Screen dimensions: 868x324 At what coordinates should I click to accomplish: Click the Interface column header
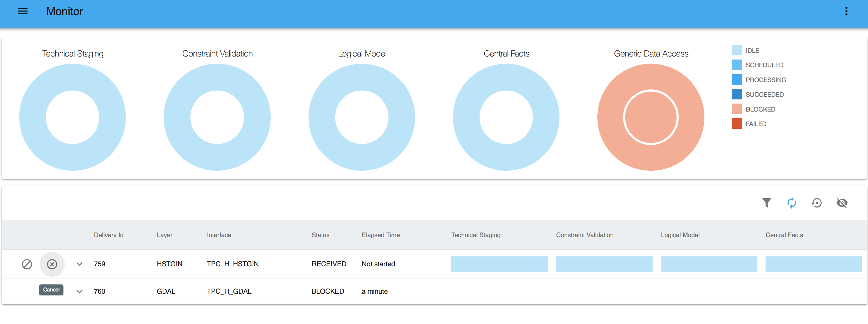(219, 235)
